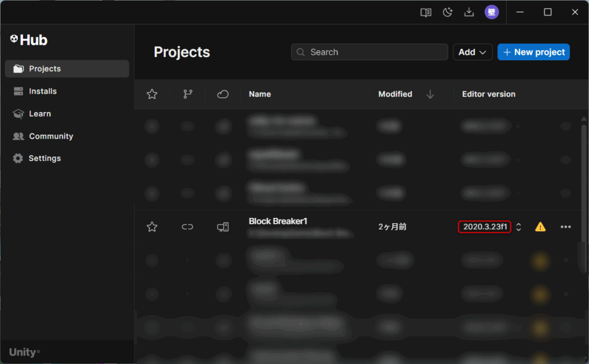Click the local device icon for Block Breaker1

click(x=223, y=227)
